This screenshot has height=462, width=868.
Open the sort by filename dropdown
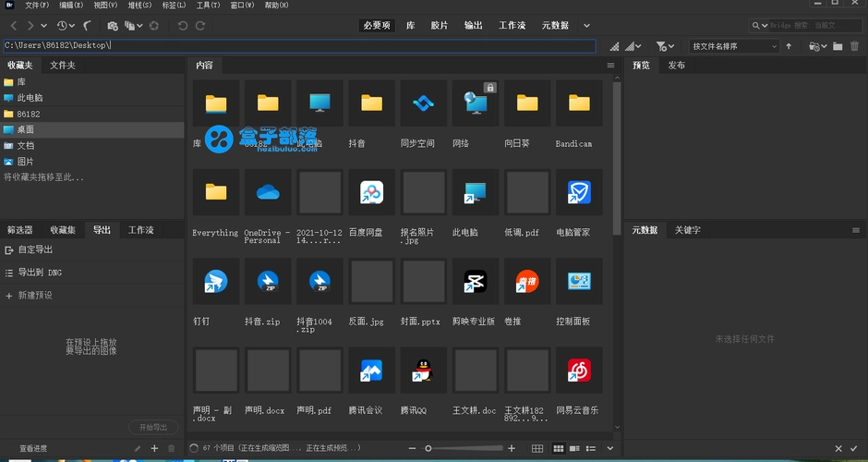pyautogui.click(x=735, y=45)
